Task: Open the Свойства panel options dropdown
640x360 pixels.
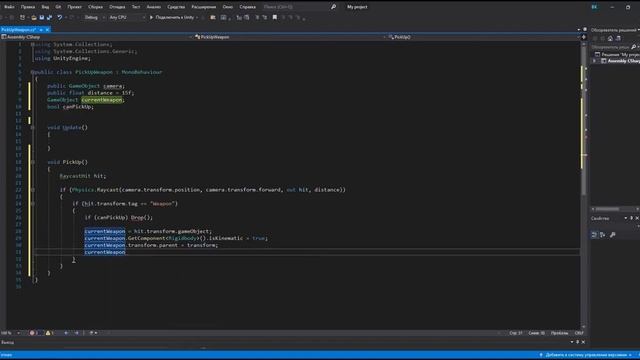Action: click(x=625, y=218)
